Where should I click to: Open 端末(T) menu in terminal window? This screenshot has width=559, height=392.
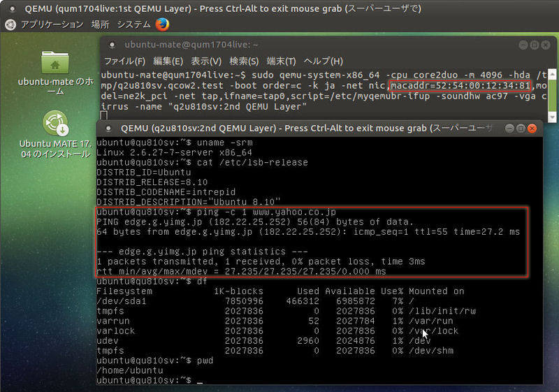282,61
